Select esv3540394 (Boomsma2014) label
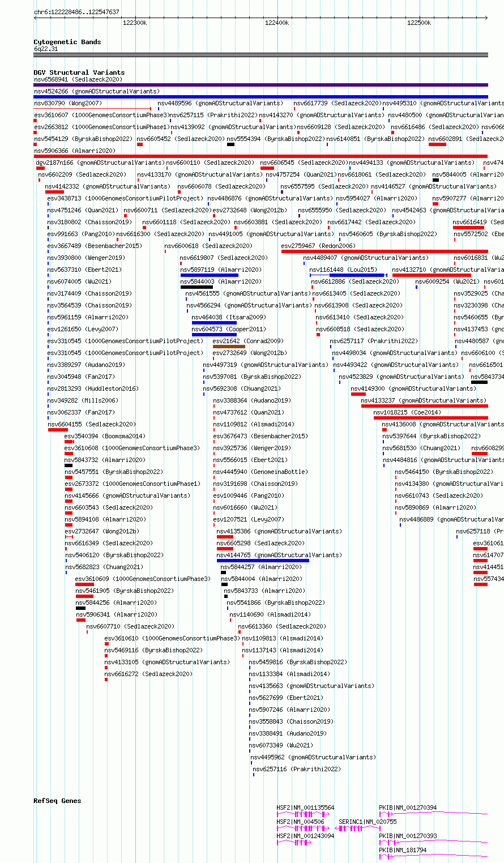This screenshot has height=863, width=504. click(105, 436)
